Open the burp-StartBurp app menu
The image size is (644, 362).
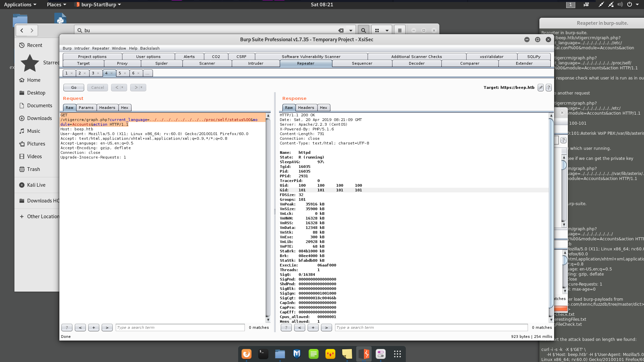[98, 4]
